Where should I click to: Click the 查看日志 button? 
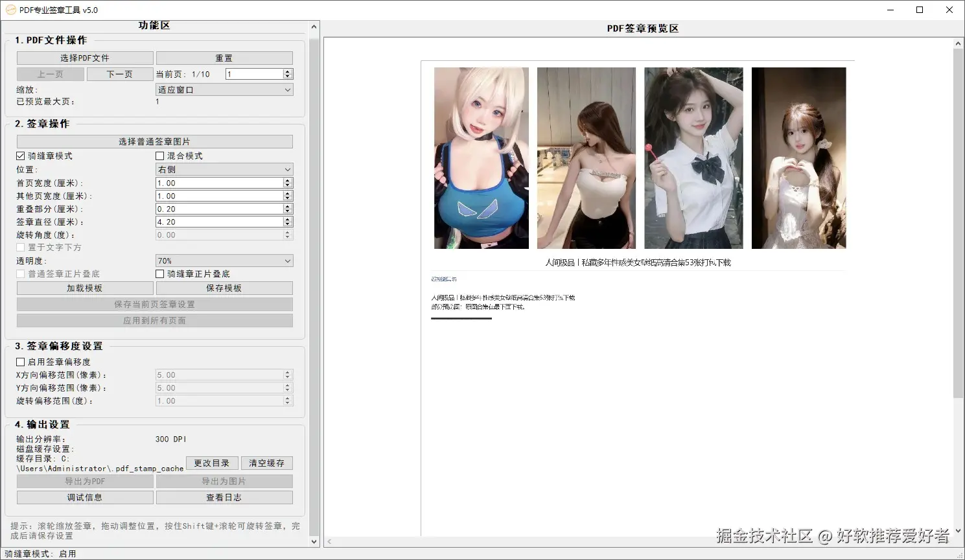tap(224, 498)
